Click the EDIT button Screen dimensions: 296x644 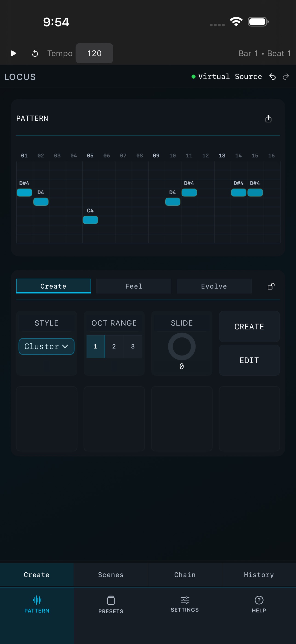(x=249, y=360)
